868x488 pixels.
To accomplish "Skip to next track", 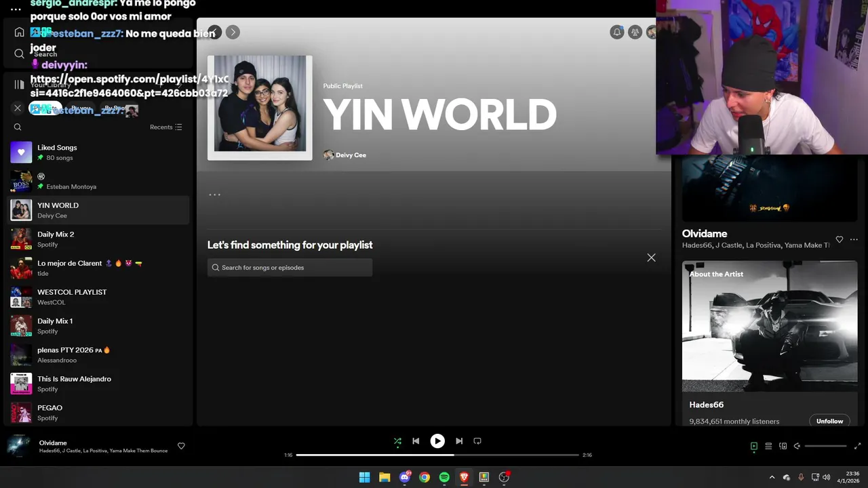I will 459,441.
